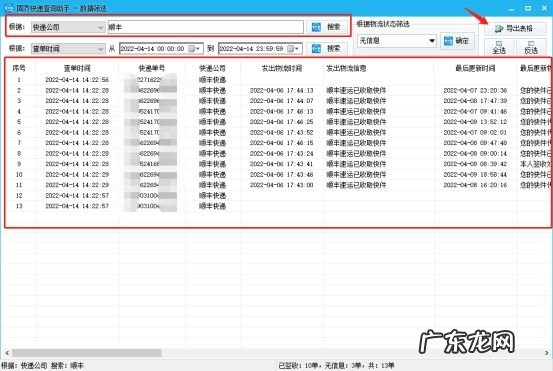
Task: Click the 搜索 button next to the 顺丰 field
Action: pos(327,27)
